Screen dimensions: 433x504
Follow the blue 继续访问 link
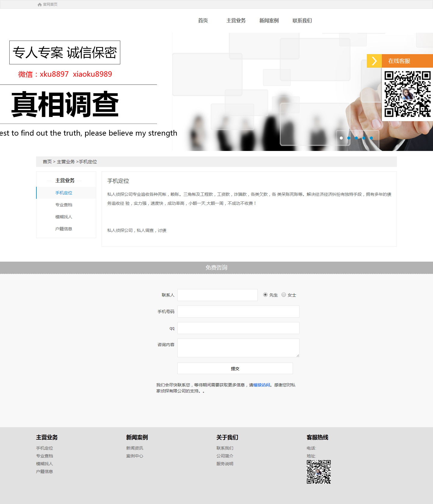click(261, 385)
